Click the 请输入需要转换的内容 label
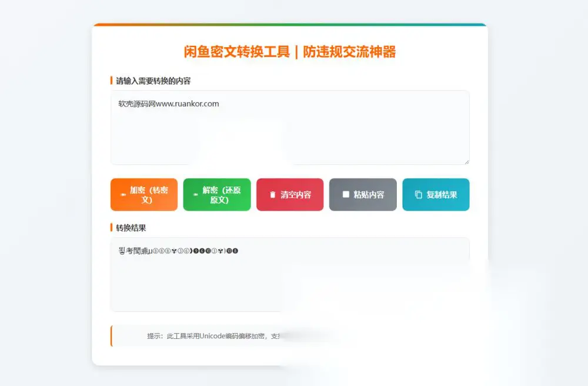Viewport: 588px width, 386px height. click(153, 81)
